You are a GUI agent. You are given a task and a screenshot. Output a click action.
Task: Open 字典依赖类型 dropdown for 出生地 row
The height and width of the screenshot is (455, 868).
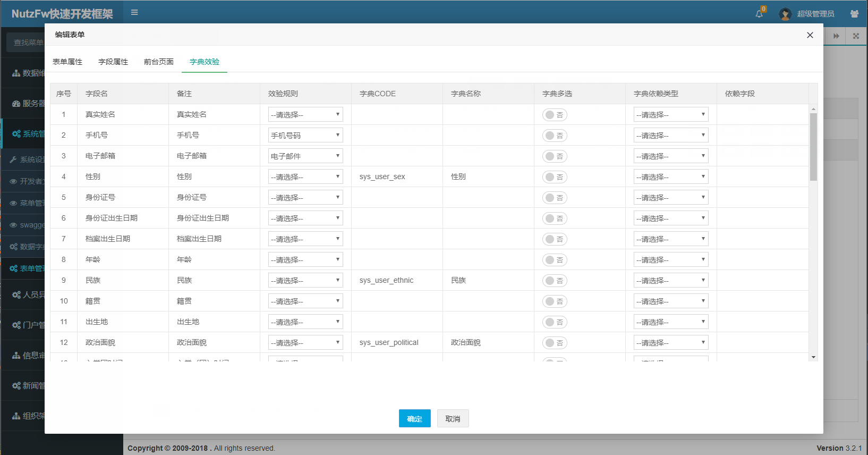tap(671, 322)
